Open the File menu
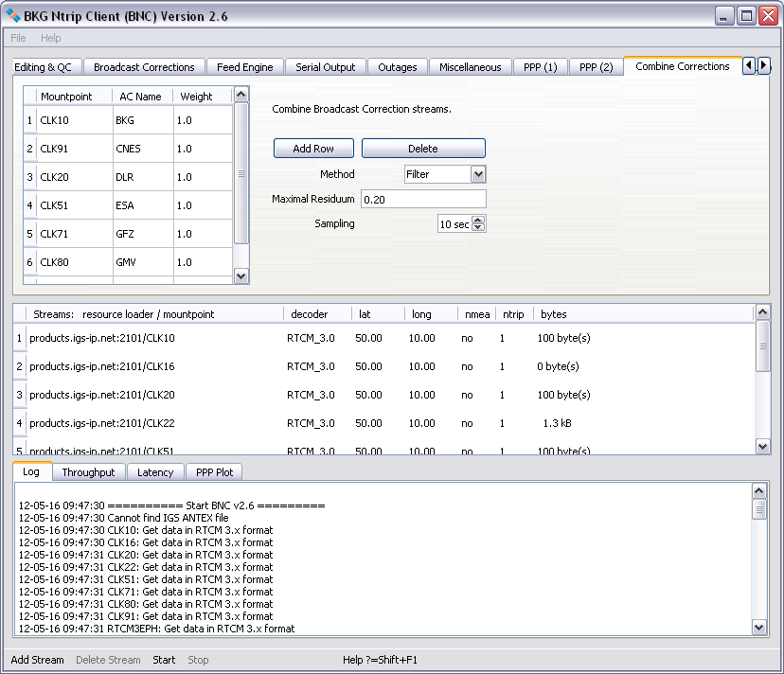Image resolution: width=784 pixels, height=674 pixels. [x=18, y=38]
